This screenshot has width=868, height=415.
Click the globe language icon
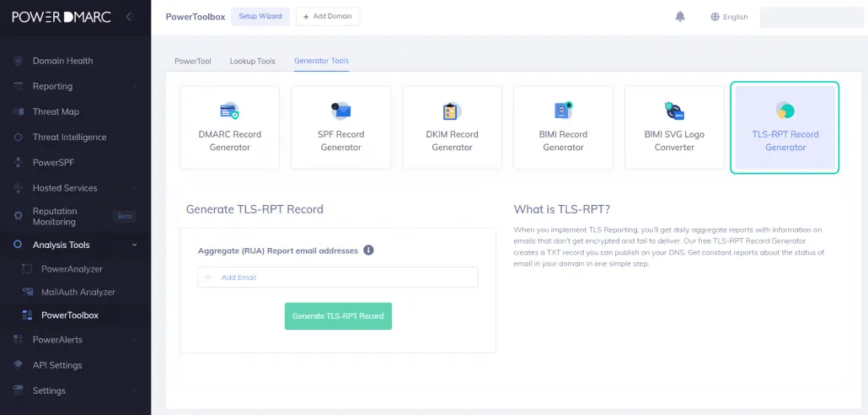pyautogui.click(x=715, y=17)
